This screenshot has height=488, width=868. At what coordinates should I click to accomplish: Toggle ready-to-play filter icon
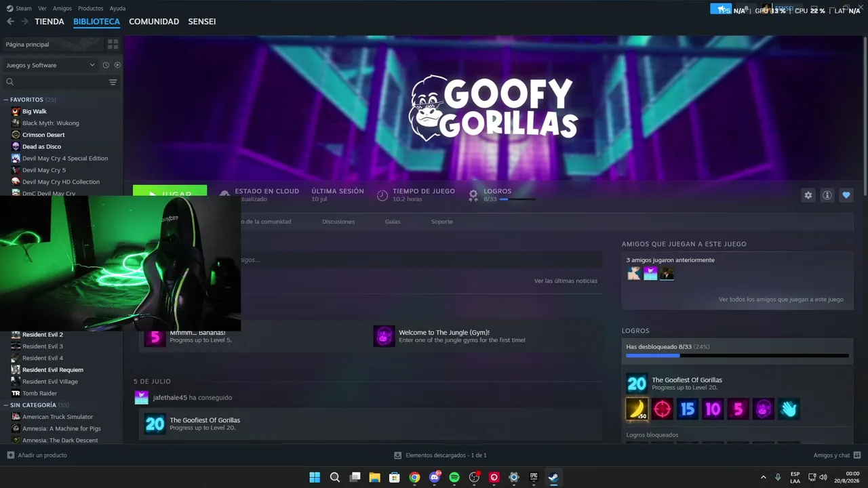pyautogui.click(x=117, y=65)
